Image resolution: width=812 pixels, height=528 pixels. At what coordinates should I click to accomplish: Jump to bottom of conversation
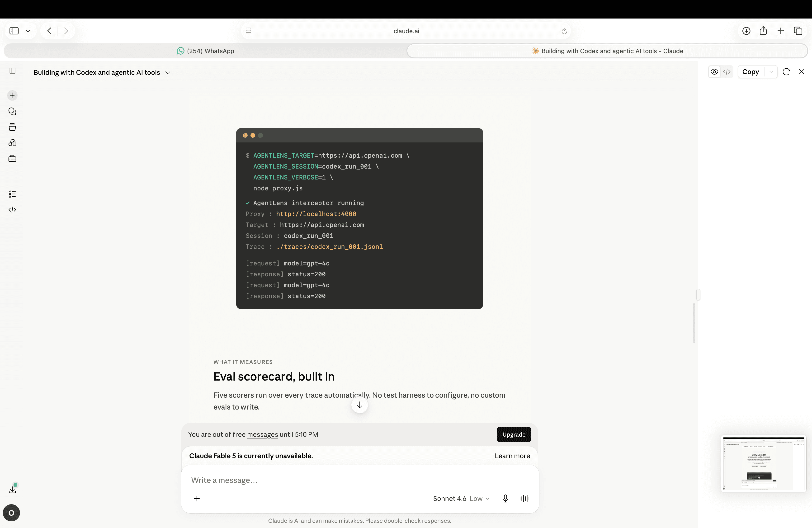(x=360, y=405)
